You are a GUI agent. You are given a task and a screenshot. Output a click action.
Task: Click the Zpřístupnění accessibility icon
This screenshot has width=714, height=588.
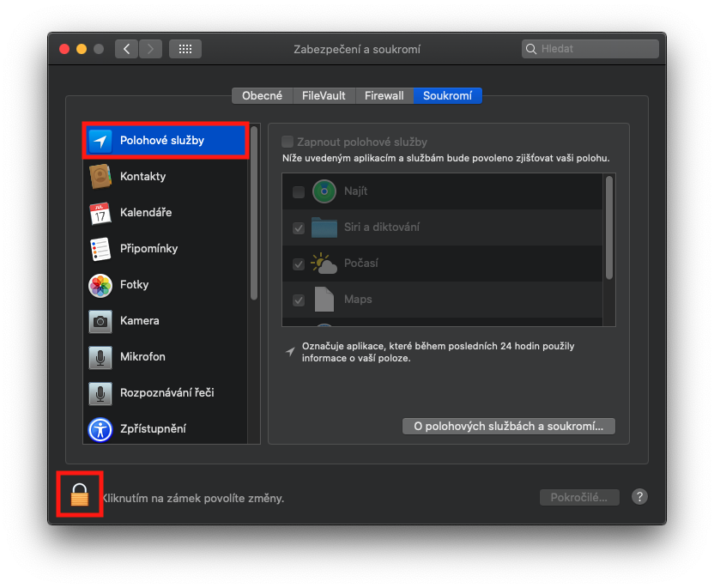tap(100, 429)
